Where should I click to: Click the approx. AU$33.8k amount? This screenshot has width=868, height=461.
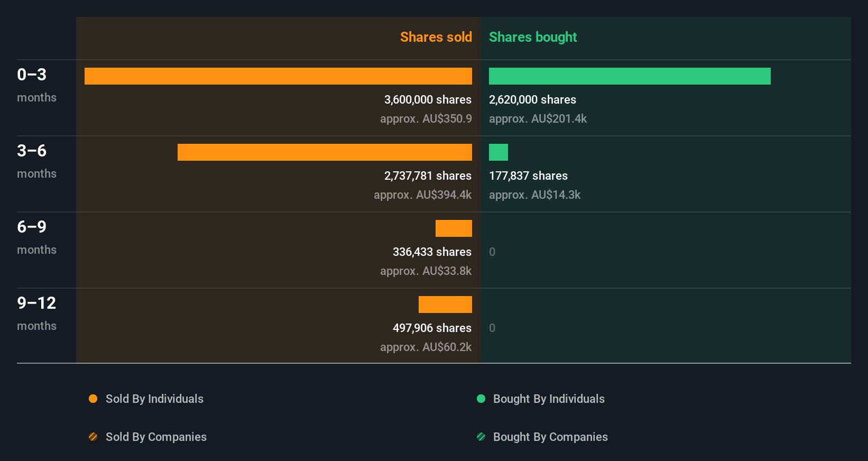click(426, 271)
